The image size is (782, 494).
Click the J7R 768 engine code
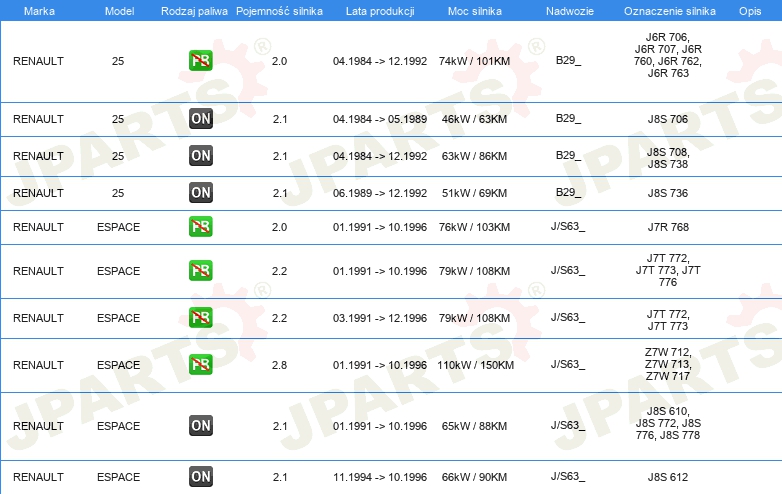click(668, 227)
